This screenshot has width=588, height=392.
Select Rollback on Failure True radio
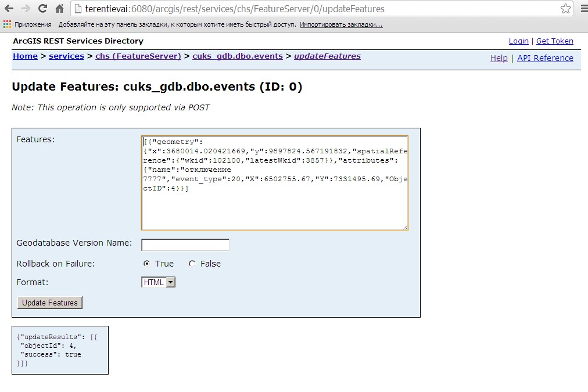(146, 264)
